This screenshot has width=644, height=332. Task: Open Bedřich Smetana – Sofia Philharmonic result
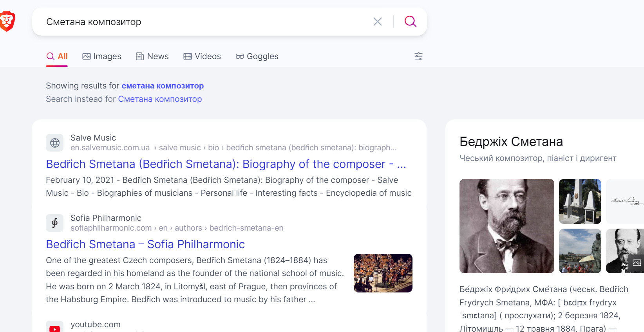(145, 244)
